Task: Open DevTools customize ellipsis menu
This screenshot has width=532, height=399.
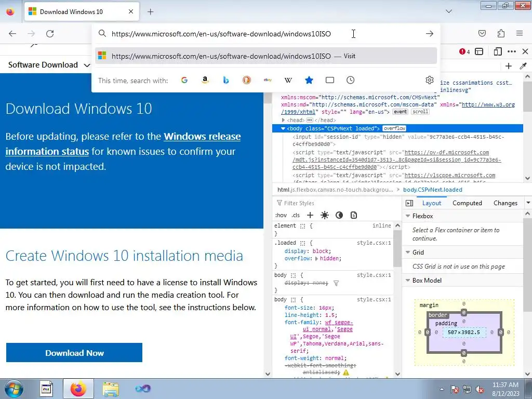Action: click(512, 51)
